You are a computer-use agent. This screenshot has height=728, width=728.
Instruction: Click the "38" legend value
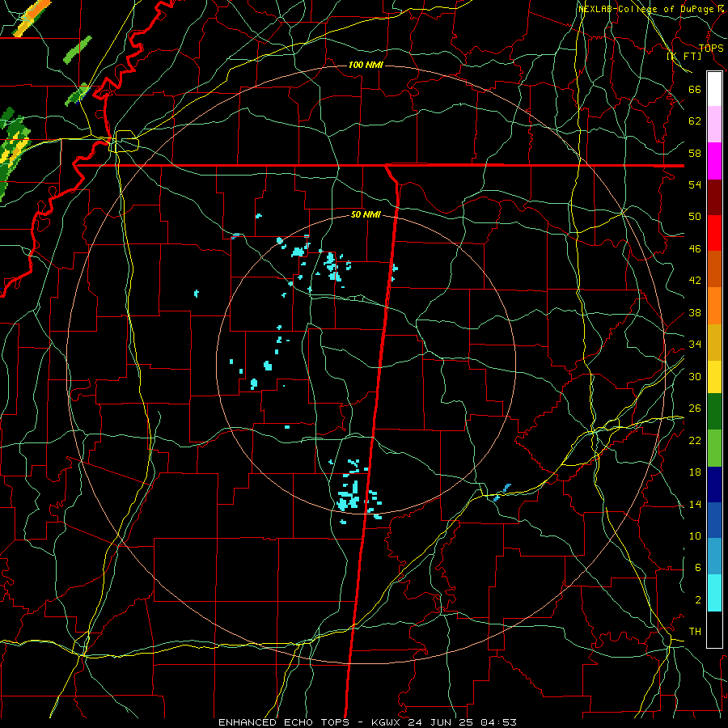tap(695, 312)
